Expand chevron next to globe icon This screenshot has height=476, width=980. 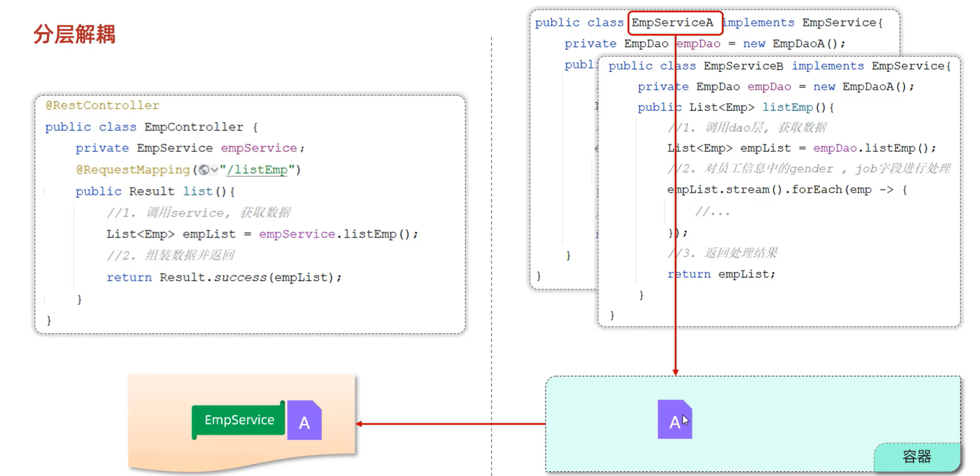point(214,170)
